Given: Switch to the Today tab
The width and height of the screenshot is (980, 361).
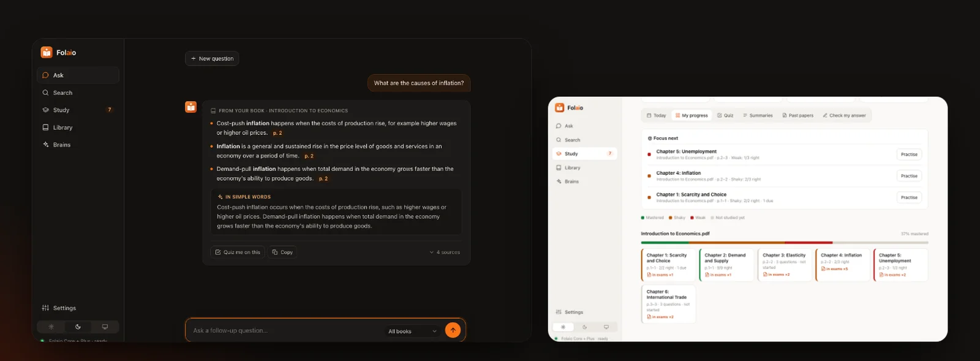Looking at the screenshot, I should pos(656,115).
